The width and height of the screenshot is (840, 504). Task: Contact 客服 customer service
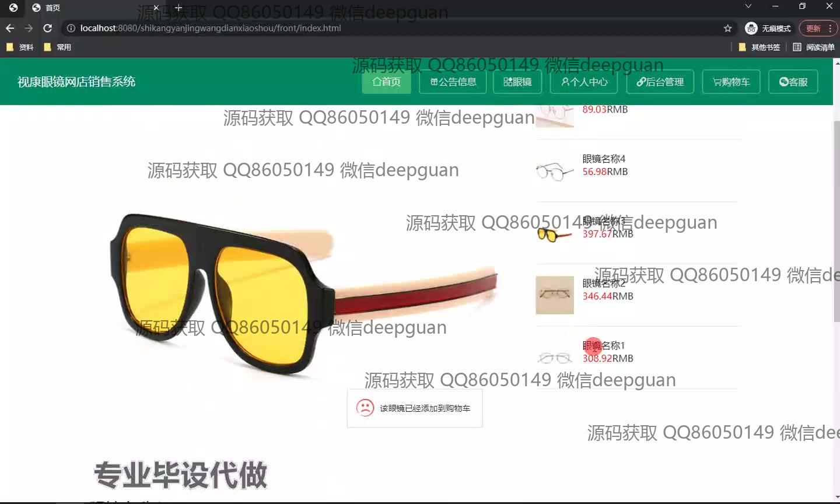(793, 82)
